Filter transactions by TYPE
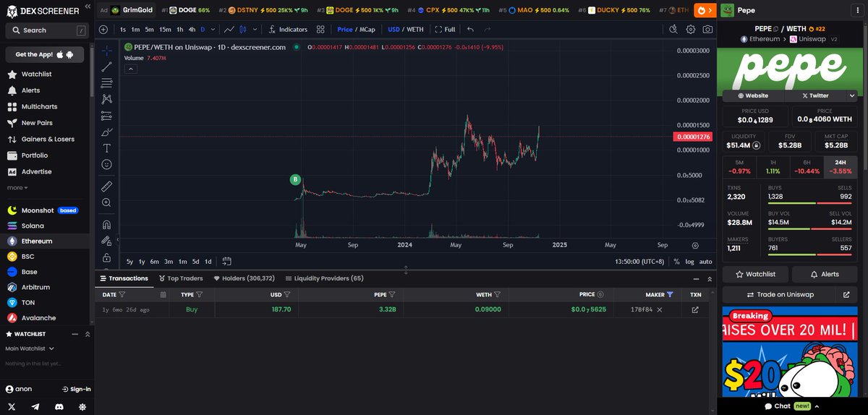 click(199, 295)
